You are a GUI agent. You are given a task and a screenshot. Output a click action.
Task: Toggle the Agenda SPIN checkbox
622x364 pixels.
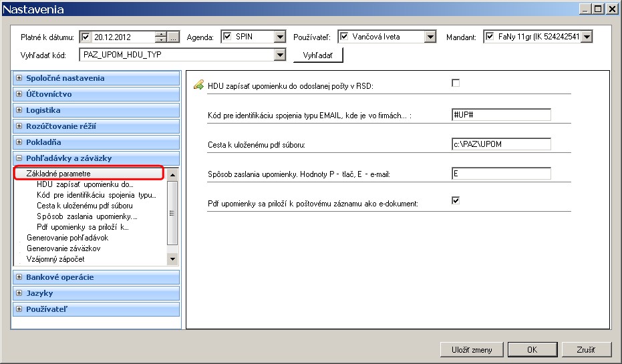[227, 37]
